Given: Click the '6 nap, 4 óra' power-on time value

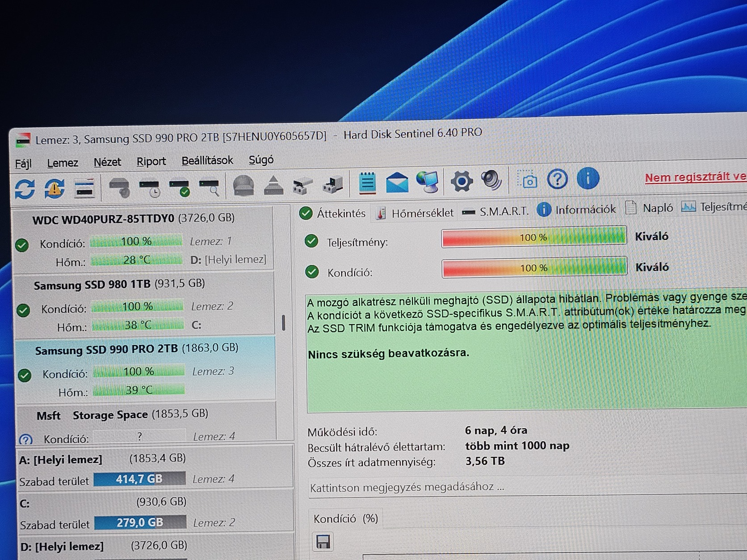Looking at the screenshot, I should click(x=496, y=430).
